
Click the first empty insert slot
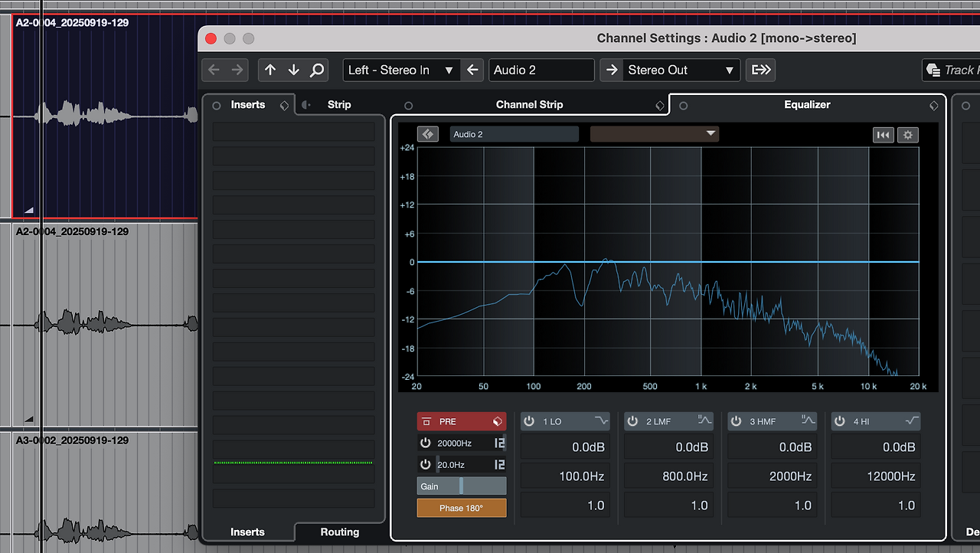coord(294,132)
